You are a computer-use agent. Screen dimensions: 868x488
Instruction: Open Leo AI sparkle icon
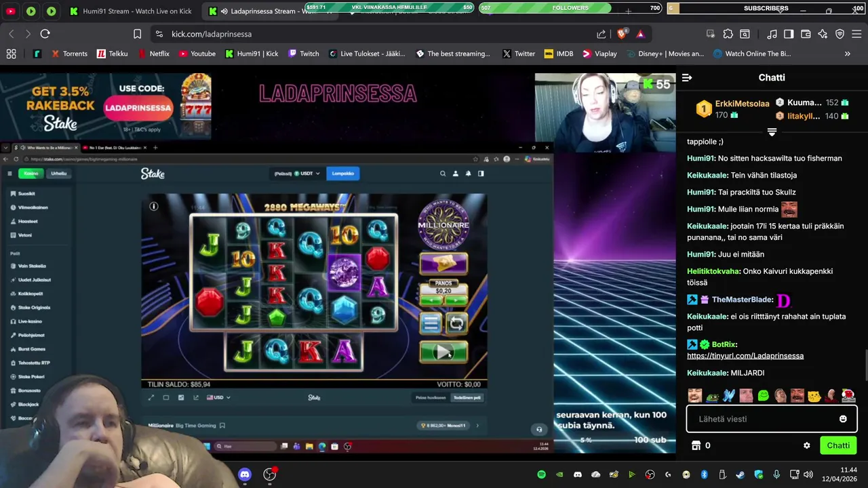point(823,34)
